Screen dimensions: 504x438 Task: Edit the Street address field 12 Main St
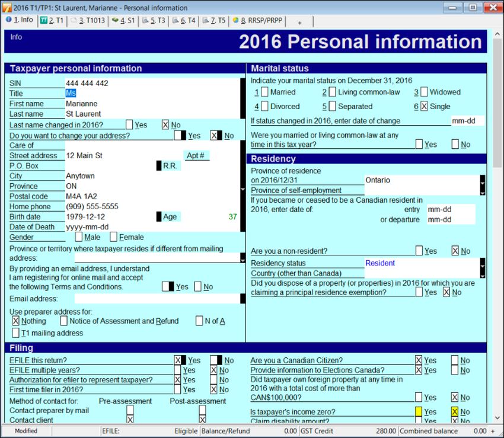click(x=123, y=155)
